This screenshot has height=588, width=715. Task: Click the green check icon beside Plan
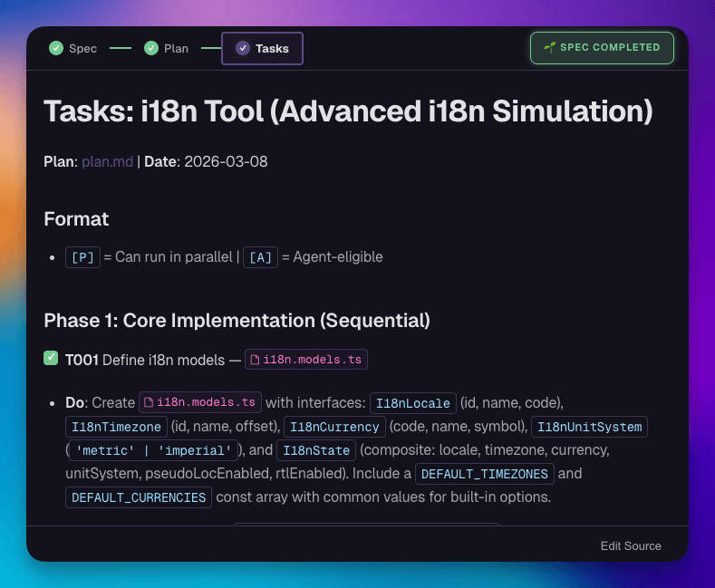150,48
